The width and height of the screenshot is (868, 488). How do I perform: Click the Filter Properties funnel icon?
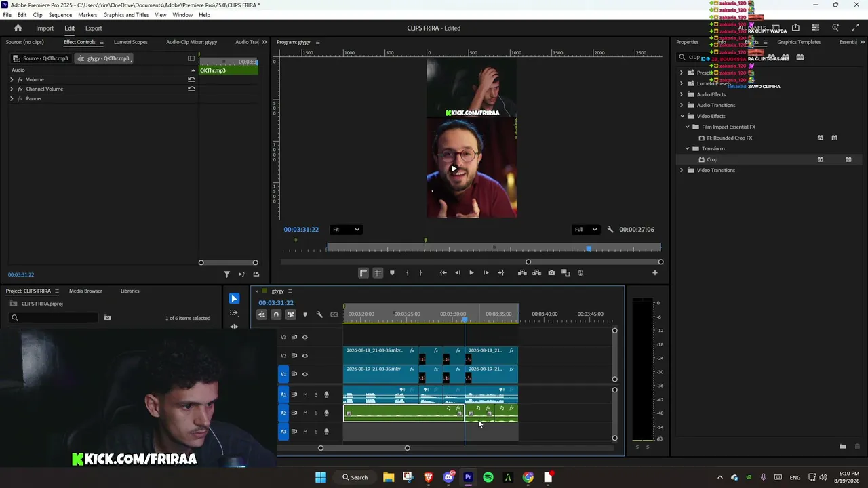[x=226, y=274]
